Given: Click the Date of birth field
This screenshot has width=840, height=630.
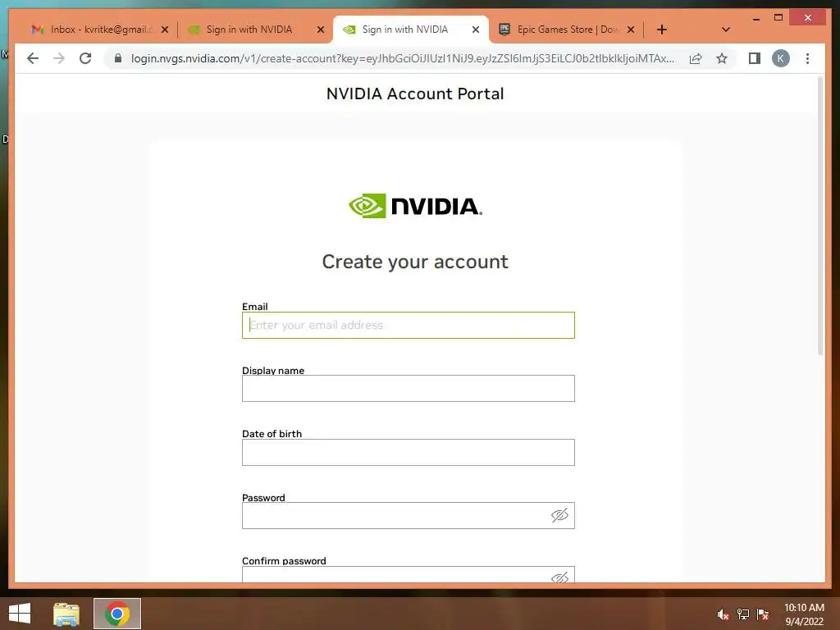Looking at the screenshot, I should [409, 452].
